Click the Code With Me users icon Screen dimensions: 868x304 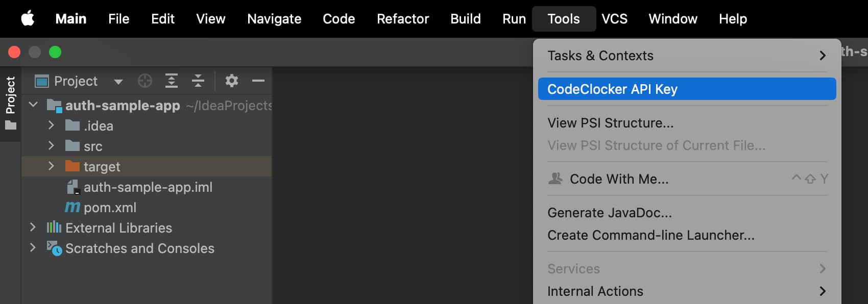click(x=555, y=179)
